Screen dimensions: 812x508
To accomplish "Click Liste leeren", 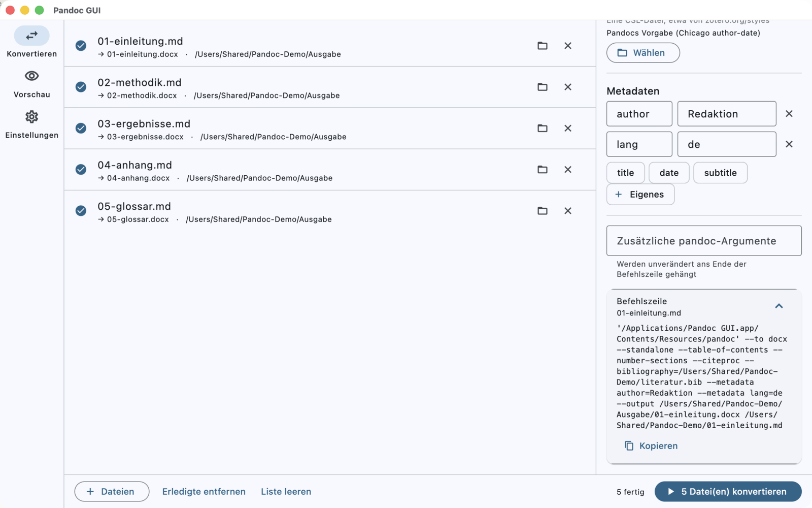I will click(286, 492).
